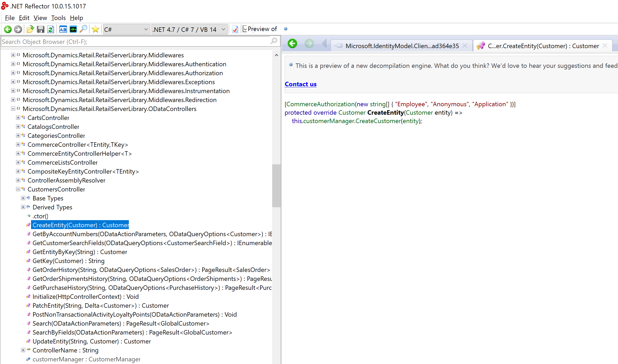This screenshot has width=618, height=364.
Task: Click the Base Types folder icon
Action: (28, 198)
